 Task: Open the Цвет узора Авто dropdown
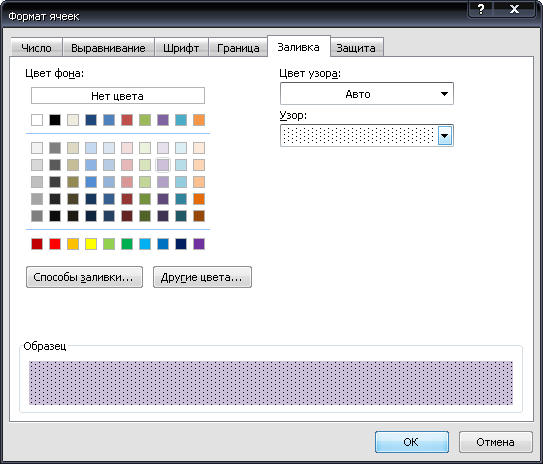pos(367,93)
